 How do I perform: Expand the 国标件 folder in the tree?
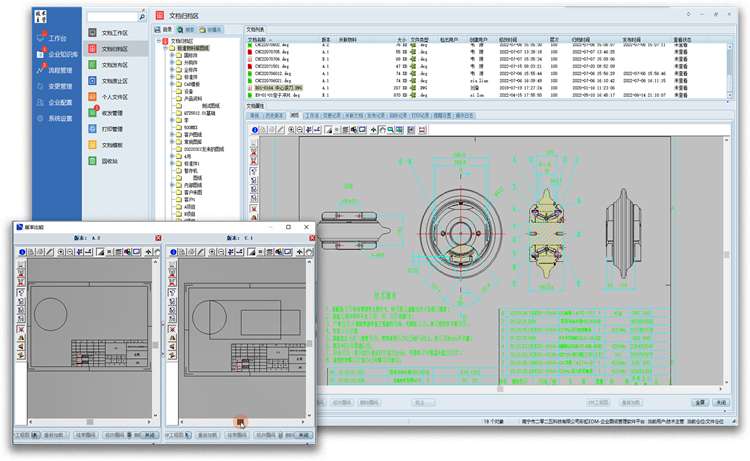pos(173,54)
